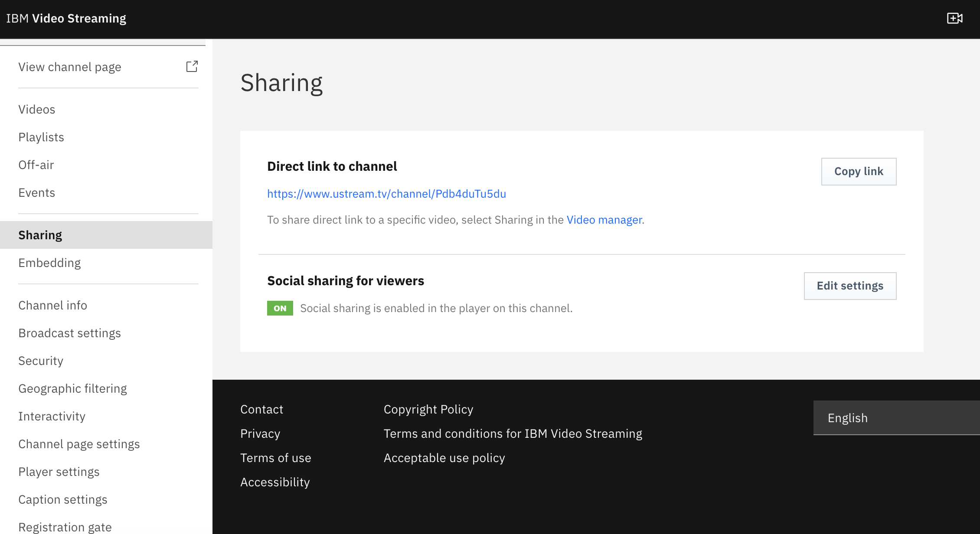The height and width of the screenshot is (534, 980).
Task: Open the ustream.tv channel URL link
Action: tap(386, 193)
